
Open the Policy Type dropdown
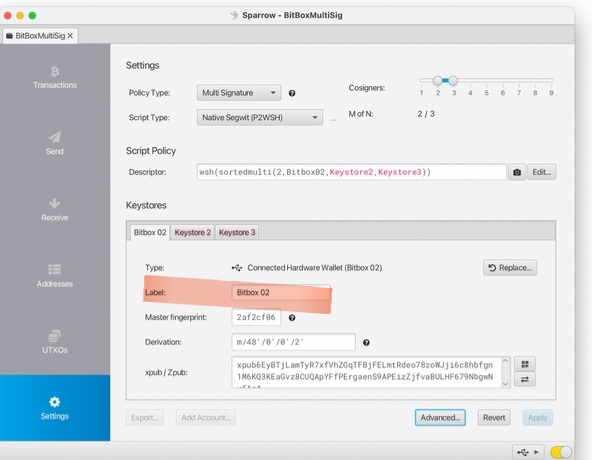pyautogui.click(x=239, y=93)
